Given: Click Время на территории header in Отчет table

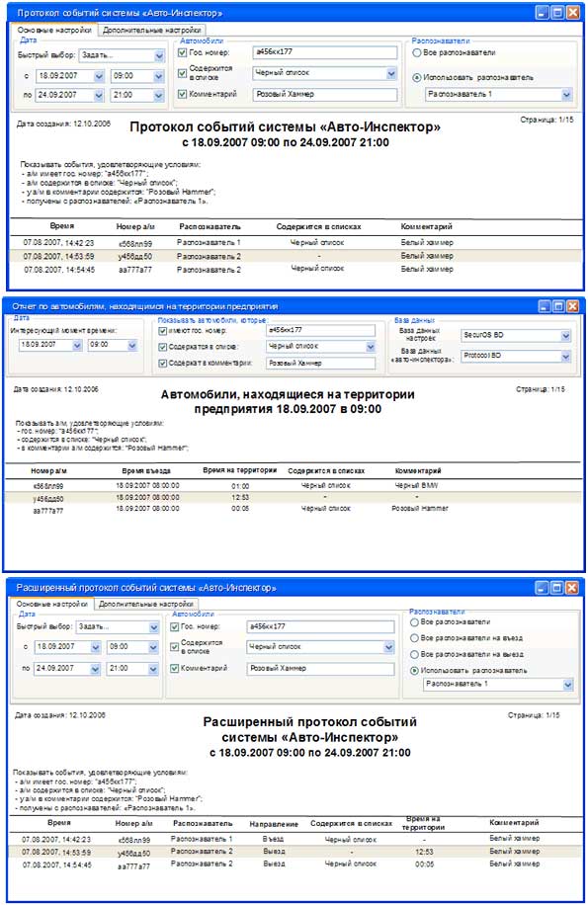Looking at the screenshot, I should tap(240, 470).
